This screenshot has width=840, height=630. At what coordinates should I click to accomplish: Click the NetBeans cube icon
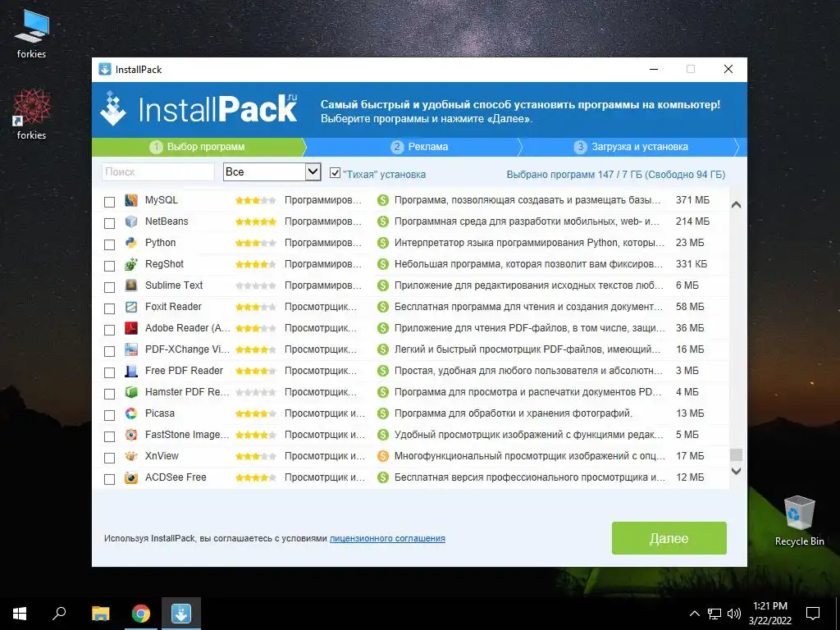(x=131, y=221)
